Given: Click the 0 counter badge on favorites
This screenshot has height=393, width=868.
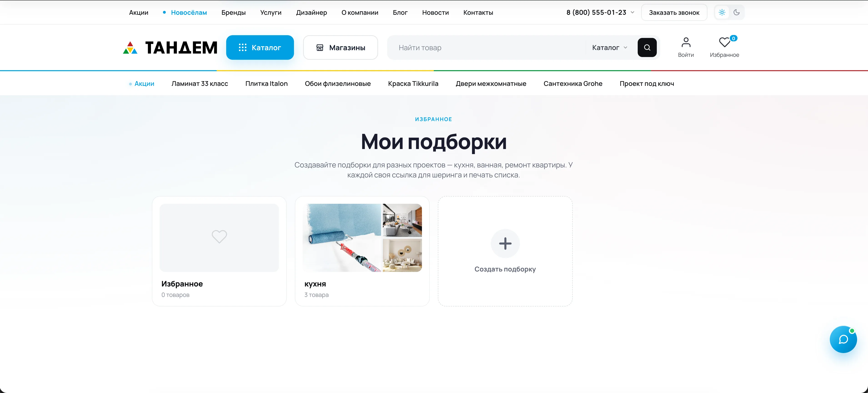Looking at the screenshot, I should coord(733,38).
